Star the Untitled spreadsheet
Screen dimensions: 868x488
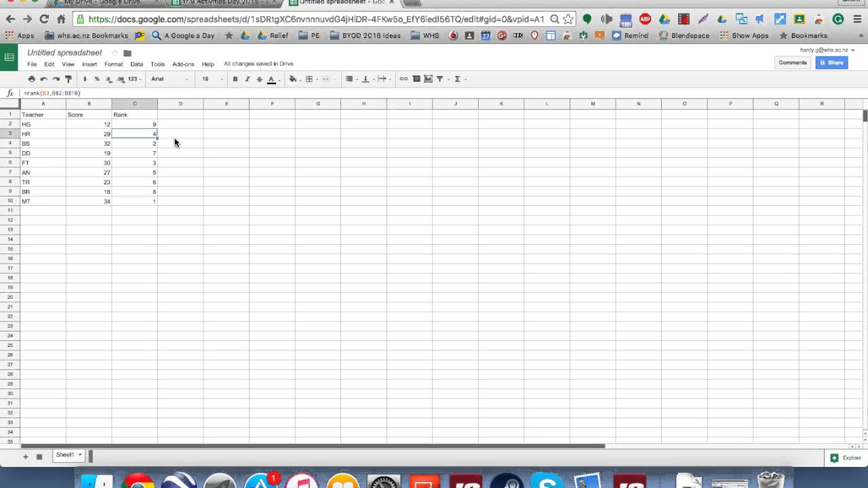point(115,53)
